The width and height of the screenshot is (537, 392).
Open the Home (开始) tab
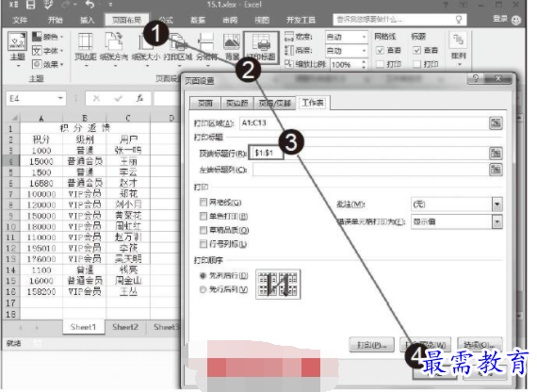(x=55, y=20)
